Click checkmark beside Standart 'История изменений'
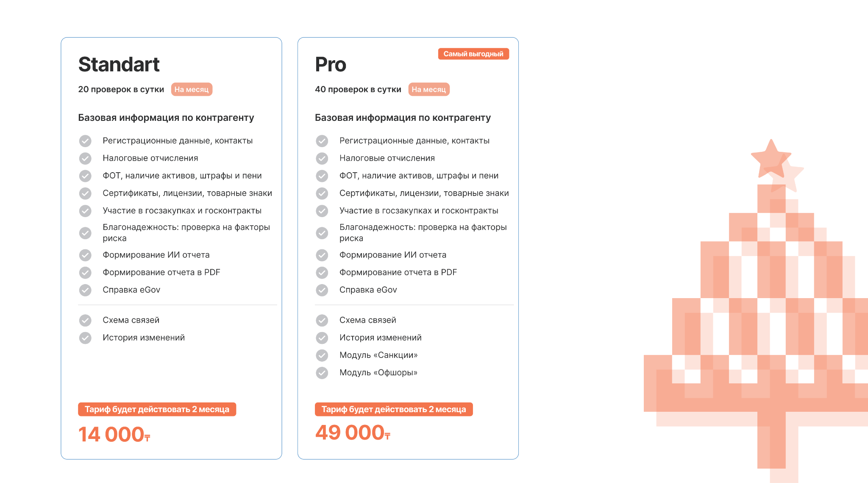The height and width of the screenshot is (483, 868). [x=85, y=338]
